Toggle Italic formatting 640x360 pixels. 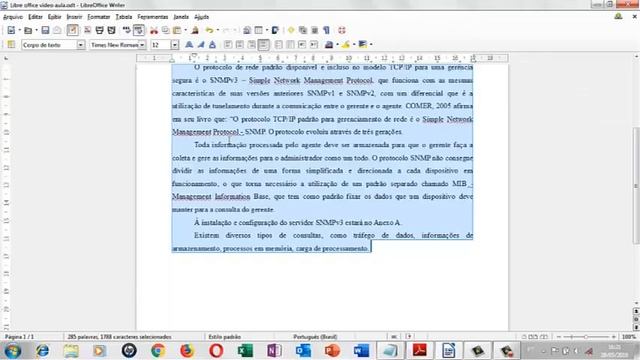[x=201, y=44]
